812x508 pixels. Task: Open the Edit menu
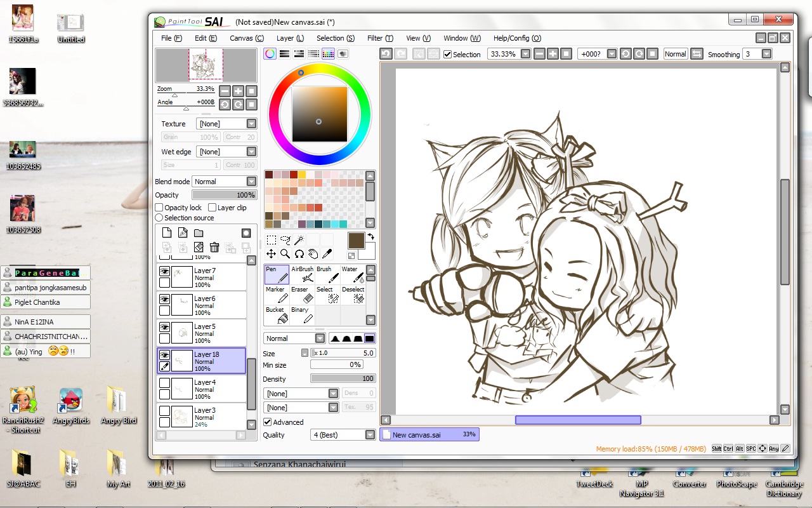click(206, 38)
